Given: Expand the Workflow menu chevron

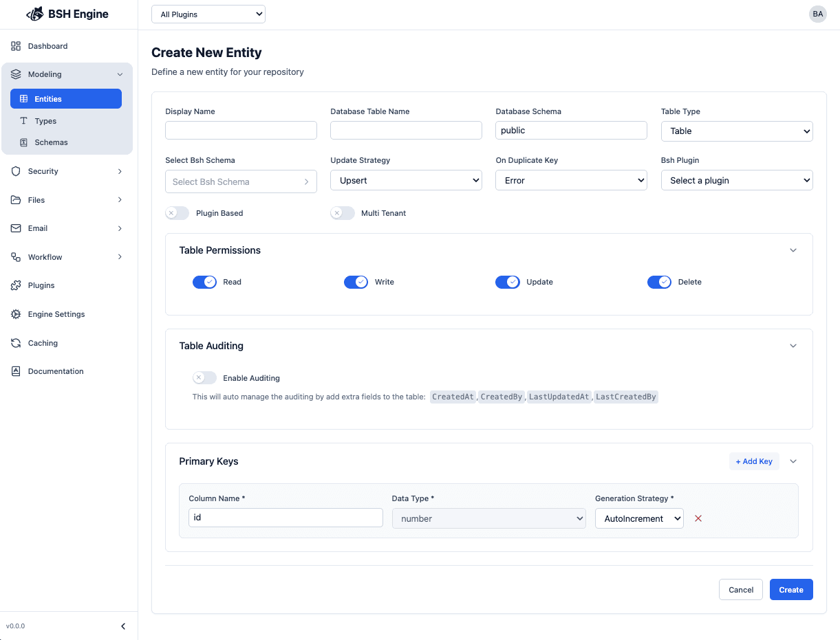Looking at the screenshot, I should click(120, 257).
